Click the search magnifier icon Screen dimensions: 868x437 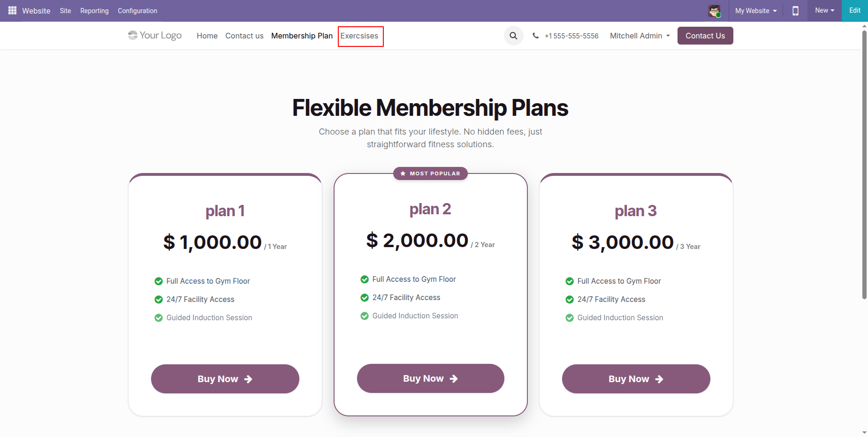tap(513, 36)
